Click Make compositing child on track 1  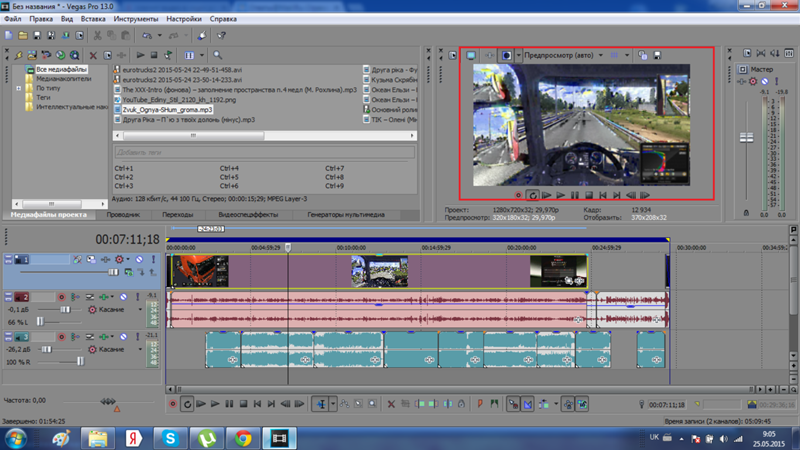coord(141,273)
